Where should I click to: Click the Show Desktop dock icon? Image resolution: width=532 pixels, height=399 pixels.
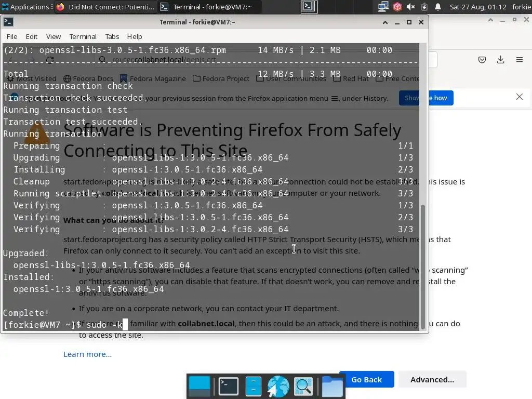coord(199,387)
